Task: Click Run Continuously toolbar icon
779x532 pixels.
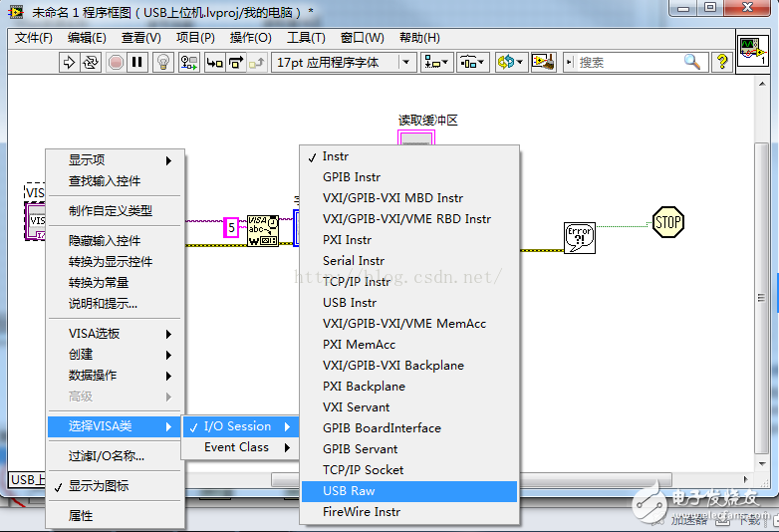Action: pyautogui.click(x=91, y=62)
